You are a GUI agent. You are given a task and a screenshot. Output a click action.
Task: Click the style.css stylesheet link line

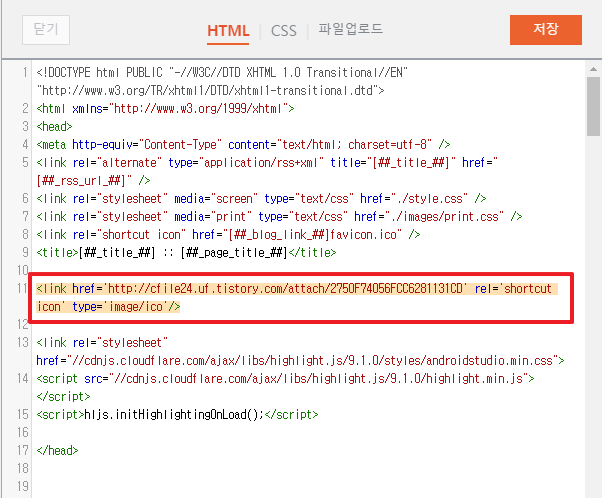pyautogui.click(x=261, y=199)
